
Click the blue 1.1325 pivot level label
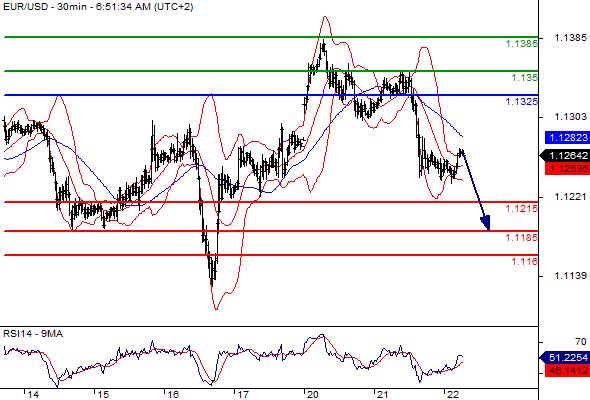tap(522, 102)
